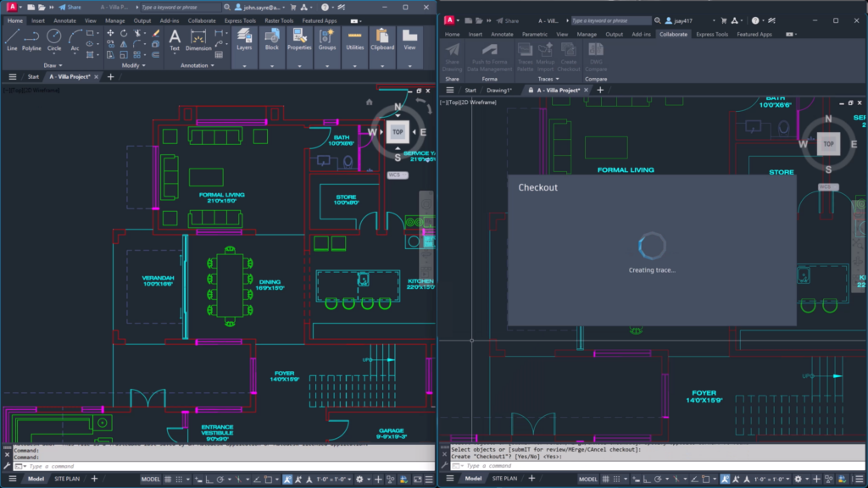Open Start tab in left window
Screen dimensions: 868x488
33,77
